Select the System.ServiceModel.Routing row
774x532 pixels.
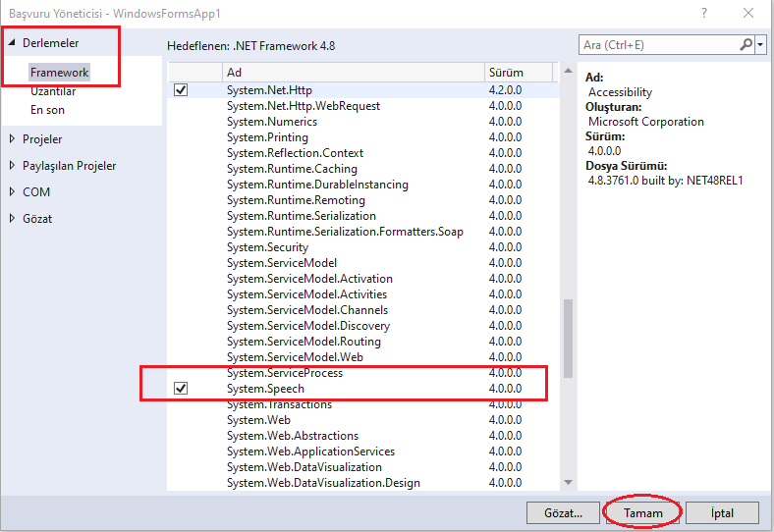[x=362, y=342]
